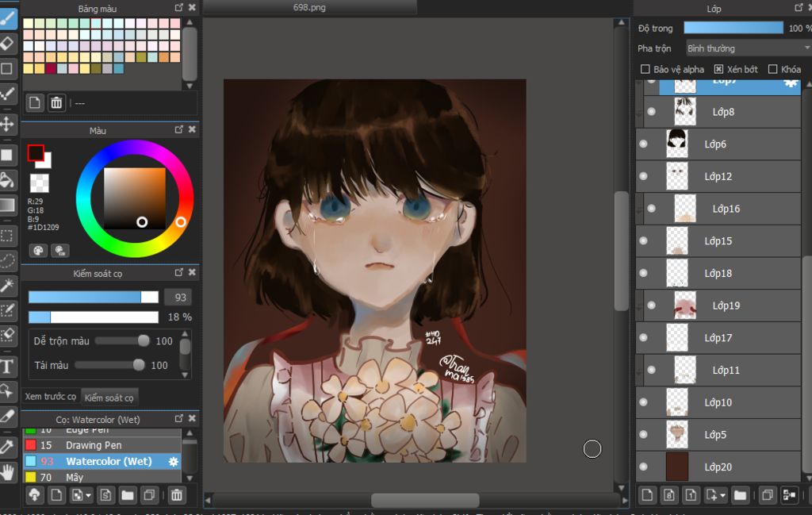This screenshot has height=515, width=812.
Task: Open the add special layer dropdown arrow
Action: (723, 495)
